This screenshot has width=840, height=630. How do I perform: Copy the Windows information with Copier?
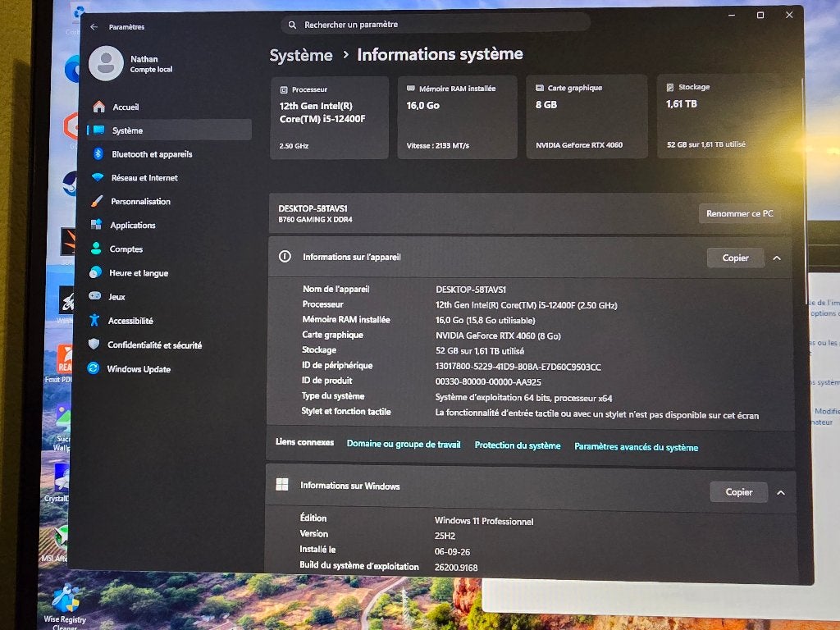[739, 492]
